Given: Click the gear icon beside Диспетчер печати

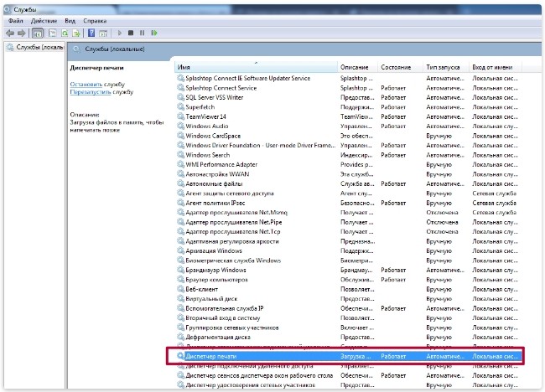Looking at the screenshot, I should coord(181,356).
